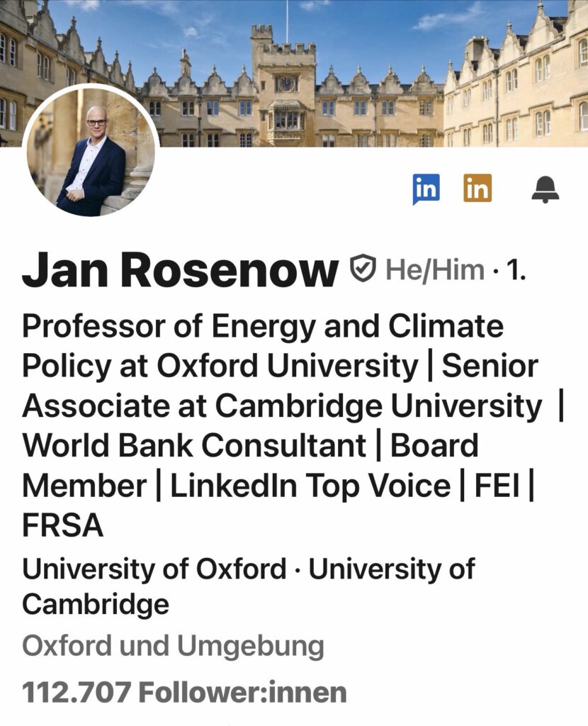Click "Professor of Energy and Climate" headline text

coord(263,327)
